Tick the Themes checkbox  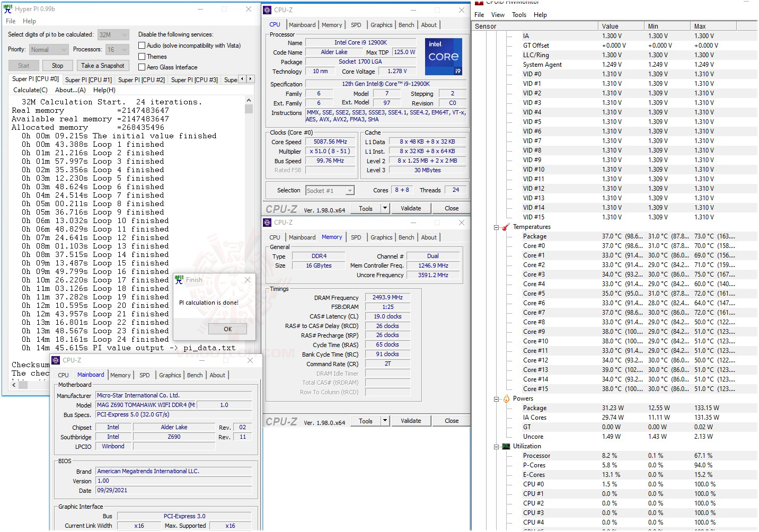coord(142,57)
